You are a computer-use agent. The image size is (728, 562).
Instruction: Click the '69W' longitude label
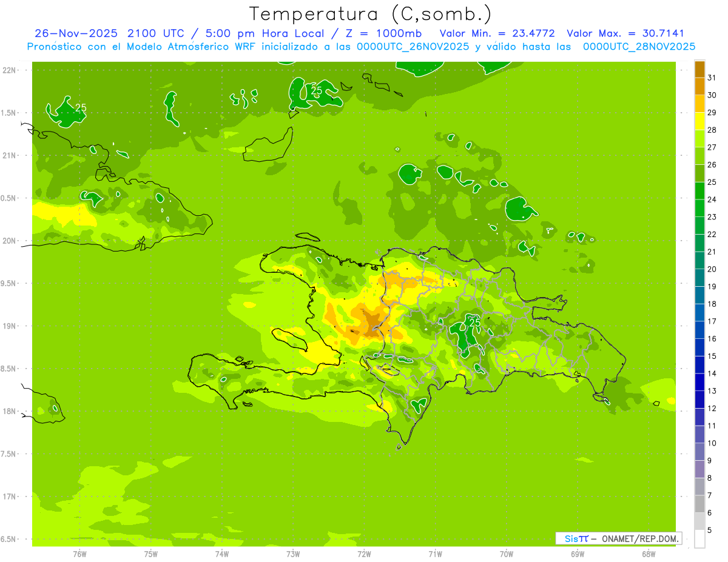pos(577,554)
